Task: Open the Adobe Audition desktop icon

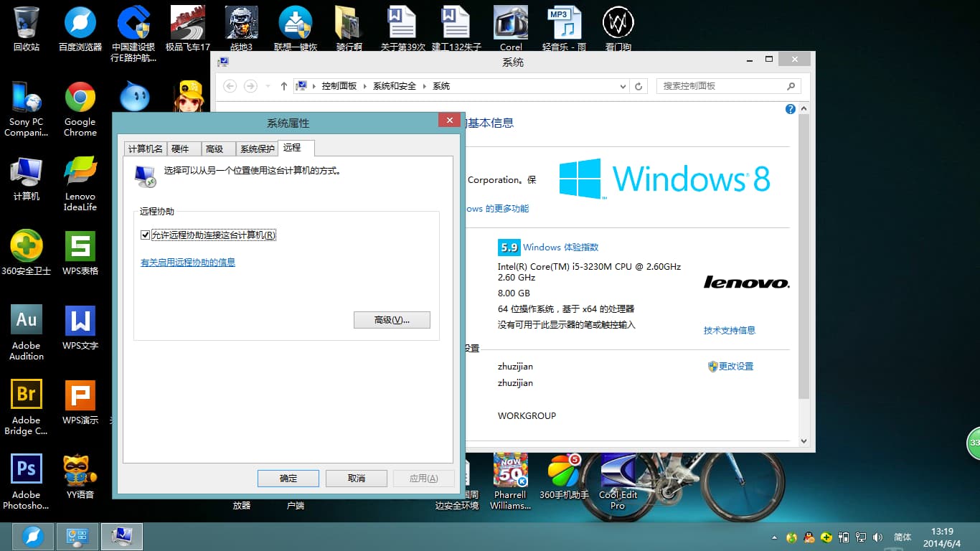Action: point(27,320)
